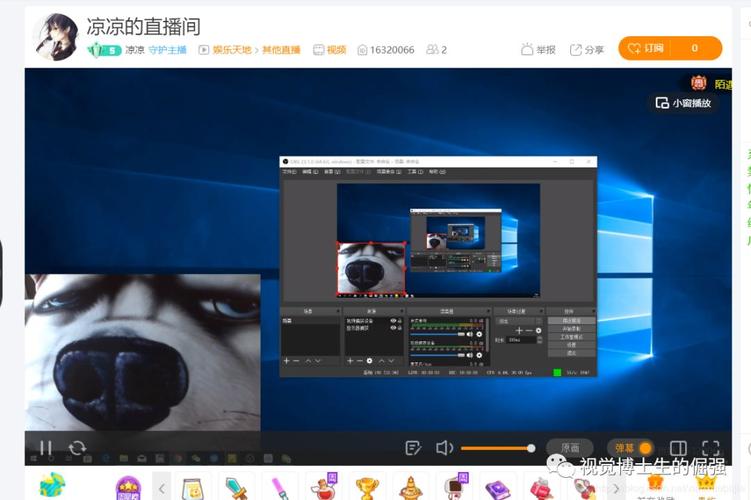Screen dimensions: 751x500
Task: Open source properties gear in OBS sources panel
Action: pyautogui.click(x=369, y=361)
